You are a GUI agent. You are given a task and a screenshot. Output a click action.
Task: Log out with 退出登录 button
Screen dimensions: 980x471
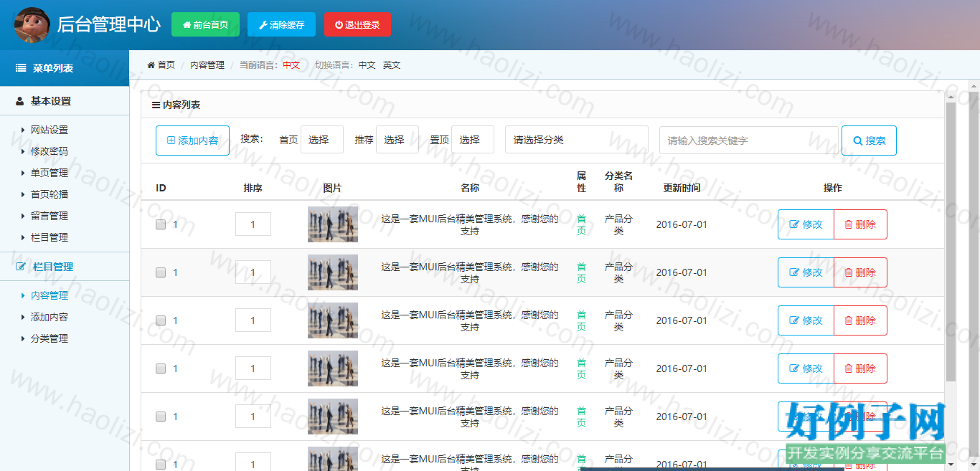coord(357,24)
